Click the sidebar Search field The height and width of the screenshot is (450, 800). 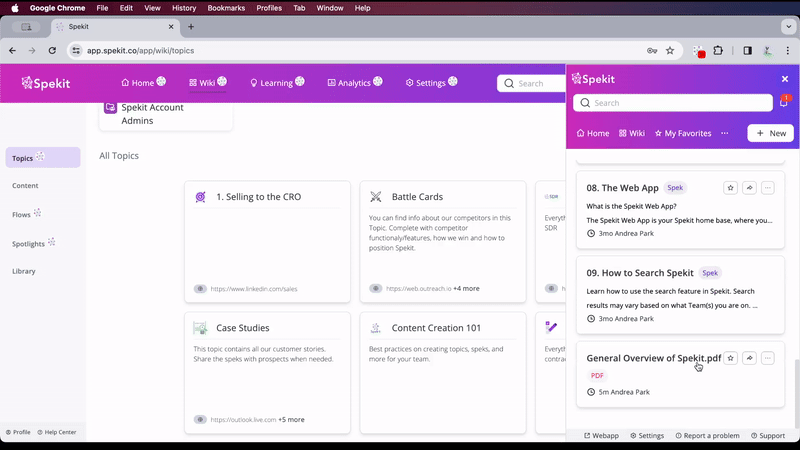(672, 103)
